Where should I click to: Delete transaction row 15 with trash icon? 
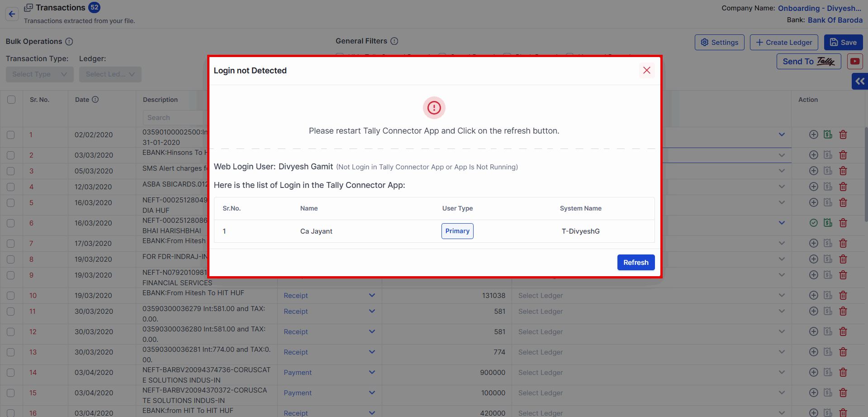(x=843, y=393)
